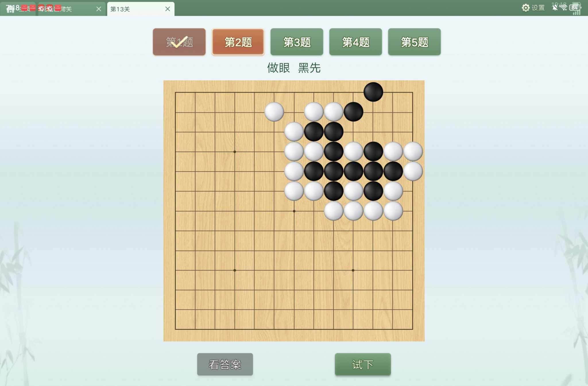The image size is (588, 386).
Task: Go to problem 第5题
Action: (x=414, y=42)
